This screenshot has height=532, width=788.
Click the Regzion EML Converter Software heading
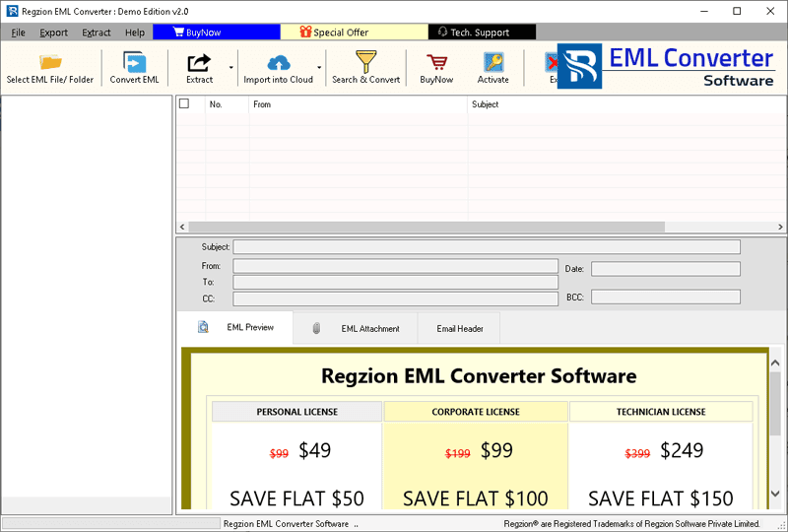[x=479, y=376]
